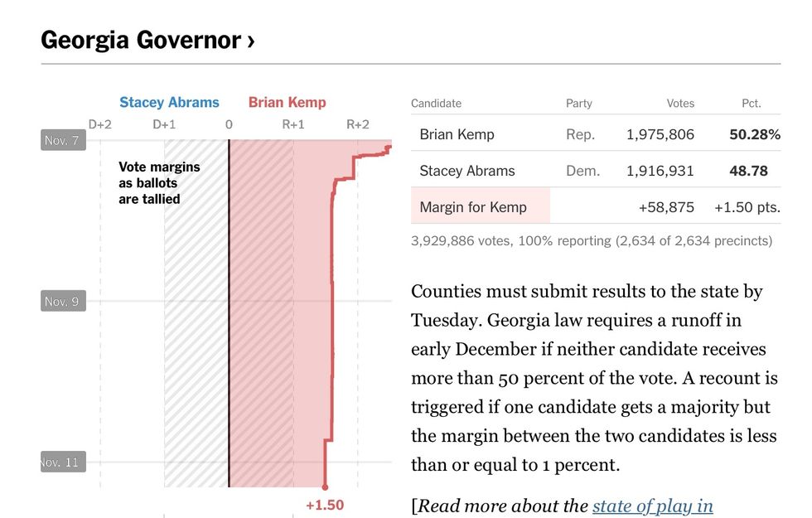Click the "state of play in" link

point(652,506)
